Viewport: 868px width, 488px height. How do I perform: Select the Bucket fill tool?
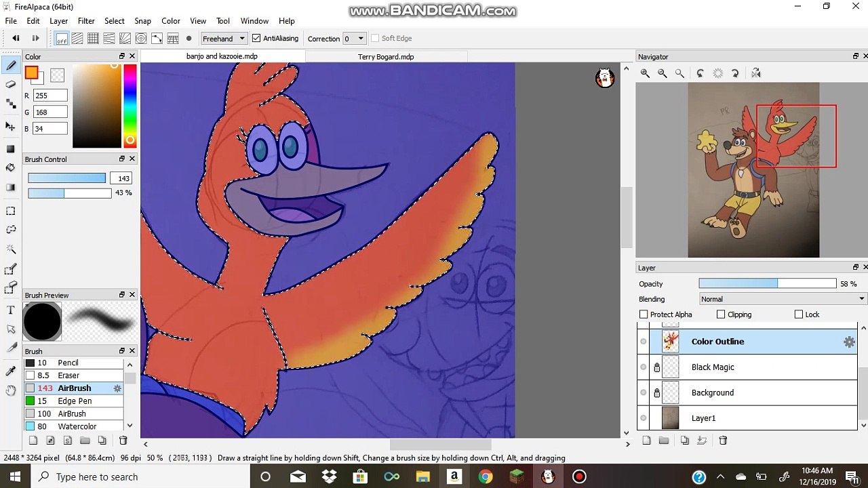click(11, 167)
